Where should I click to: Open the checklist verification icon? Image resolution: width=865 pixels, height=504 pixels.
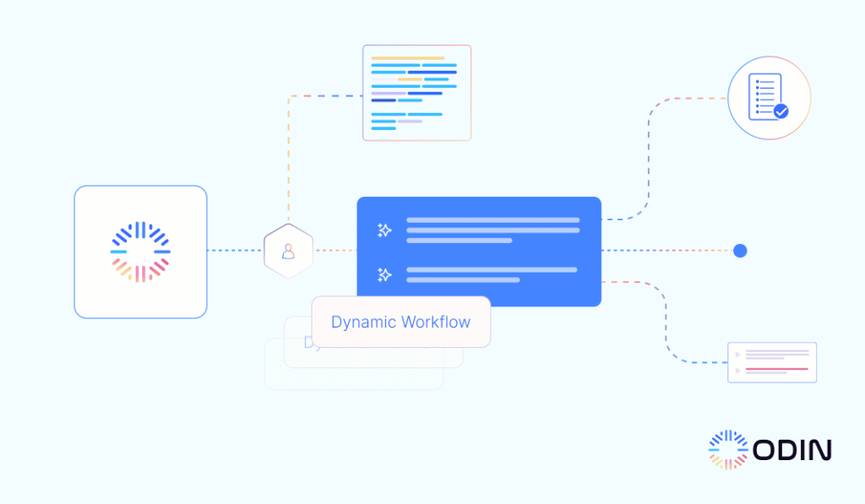click(768, 95)
